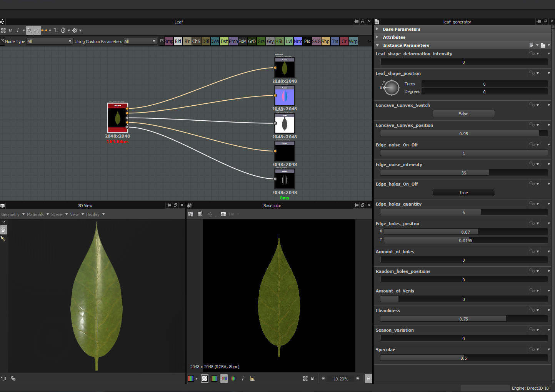Disable the Edge_holes_On_Off toggle
555x392 pixels.
pyautogui.click(x=463, y=192)
